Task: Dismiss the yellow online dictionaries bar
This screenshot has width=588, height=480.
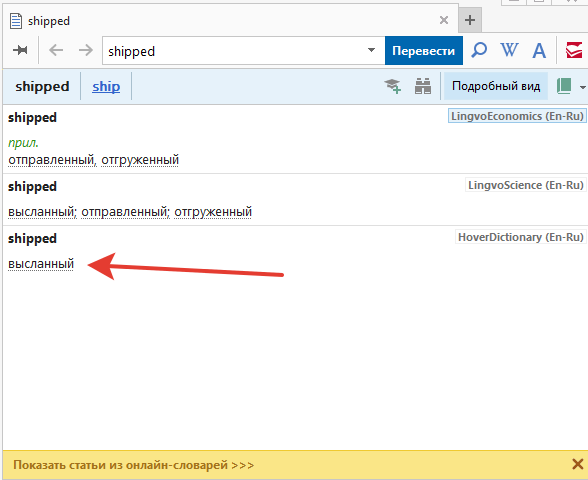Action: [578, 465]
